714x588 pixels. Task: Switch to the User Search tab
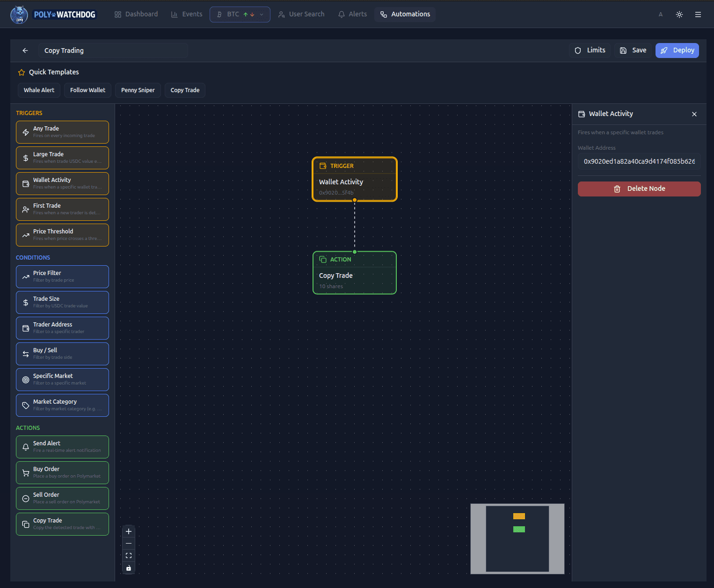point(301,15)
